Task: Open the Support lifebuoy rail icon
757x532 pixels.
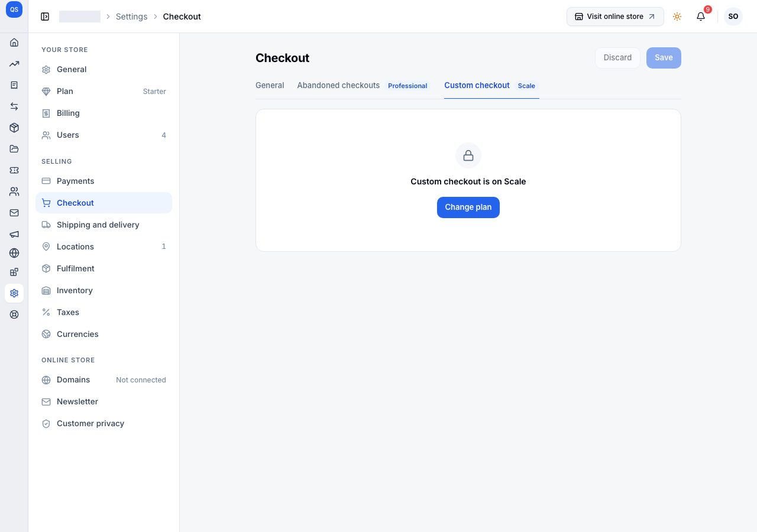Action: pyautogui.click(x=14, y=314)
